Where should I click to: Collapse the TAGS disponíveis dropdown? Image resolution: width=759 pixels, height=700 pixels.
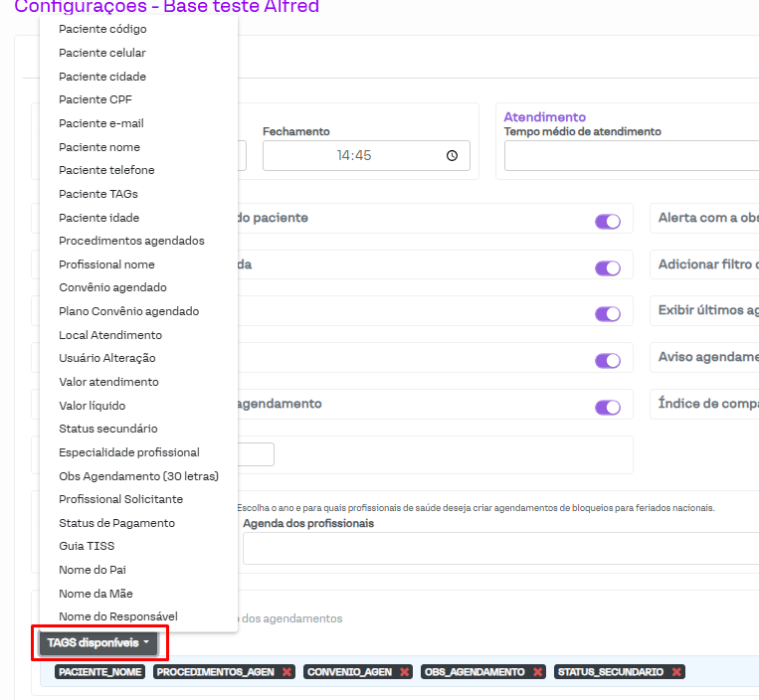coord(98,643)
